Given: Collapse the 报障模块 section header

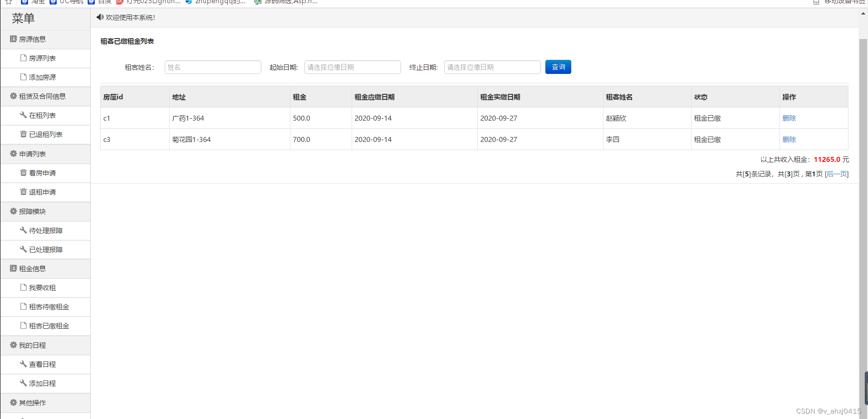Looking at the screenshot, I should [x=45, y=212].
